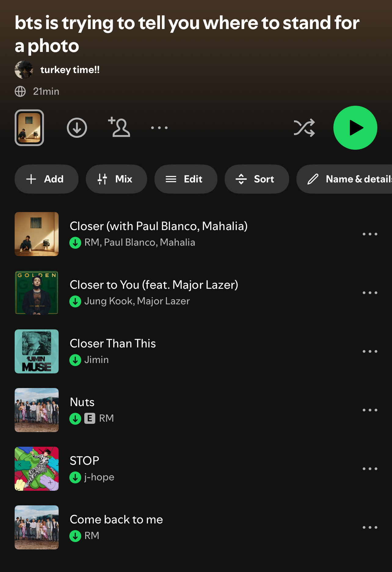Viewport: 392px width, 572px height.
Task: Open Name & details editor
Action: (x=344, y=179)
